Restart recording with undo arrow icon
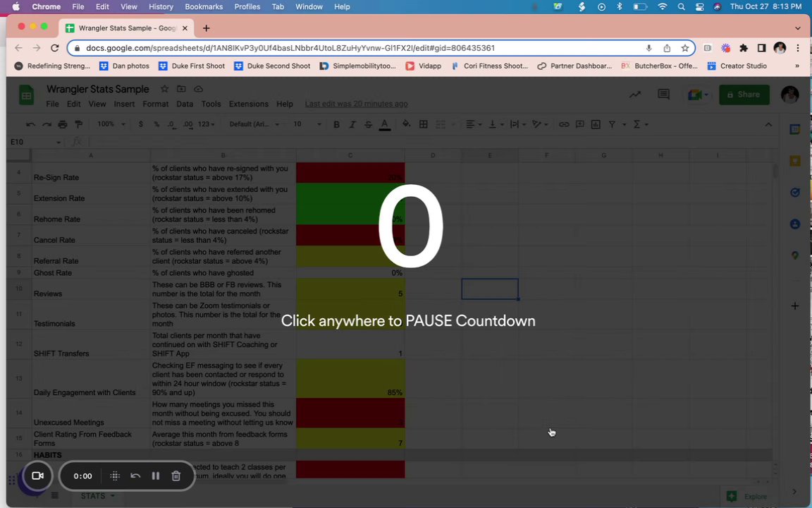The width and height of the screenshot is (812, 508). point(135,476)
